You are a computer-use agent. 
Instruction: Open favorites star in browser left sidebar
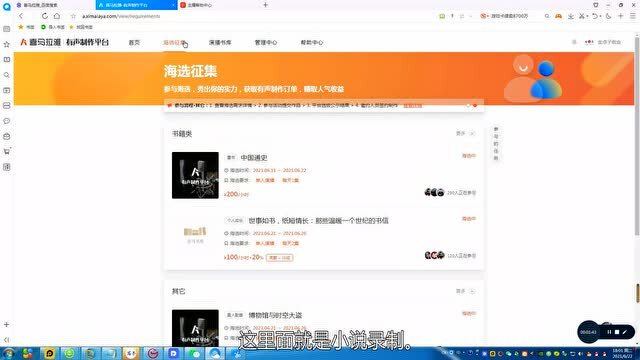(x=7, y=44)
